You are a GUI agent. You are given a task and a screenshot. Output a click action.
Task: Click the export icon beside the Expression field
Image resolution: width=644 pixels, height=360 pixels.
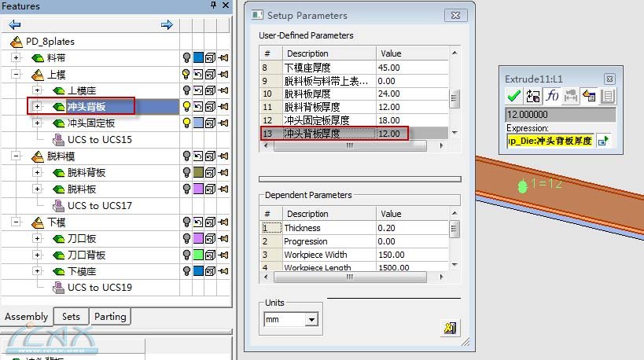coord(603,141)
